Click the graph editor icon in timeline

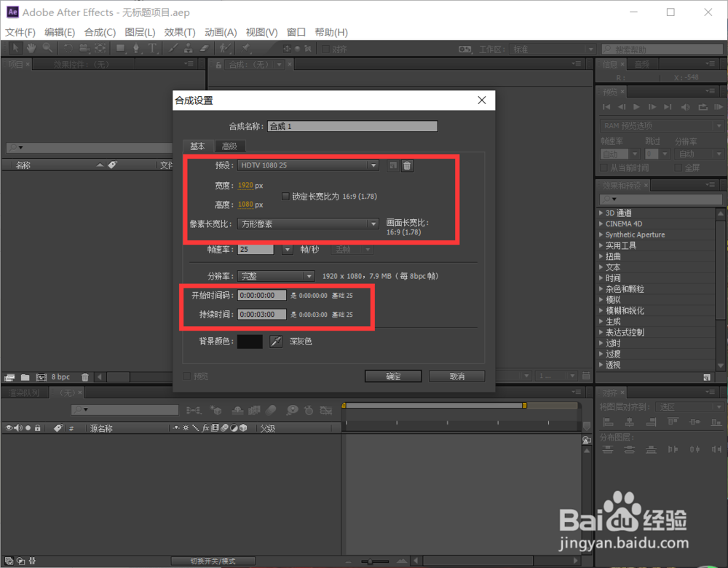pos(326,410)
